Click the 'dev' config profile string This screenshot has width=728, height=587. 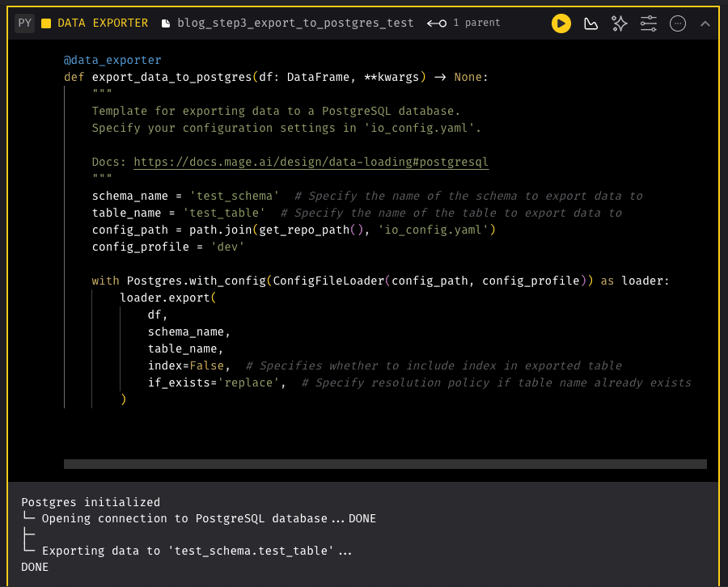point(227,247)
